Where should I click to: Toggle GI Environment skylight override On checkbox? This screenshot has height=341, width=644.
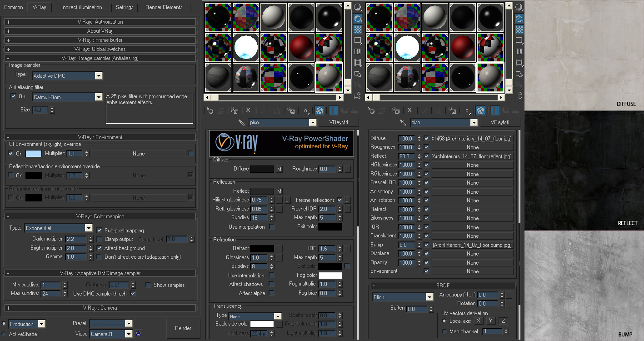(11, 154)
